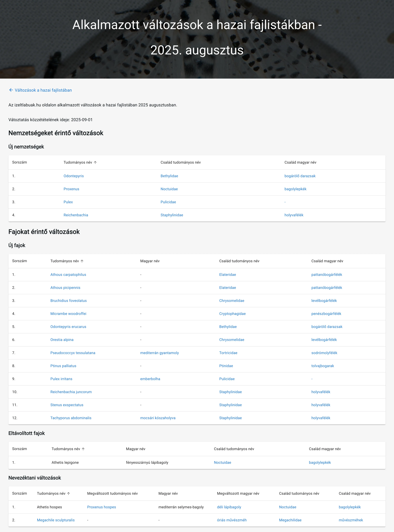Open Megachilidae family link
This screenshot has width=394, height=532.
point(290,520)
